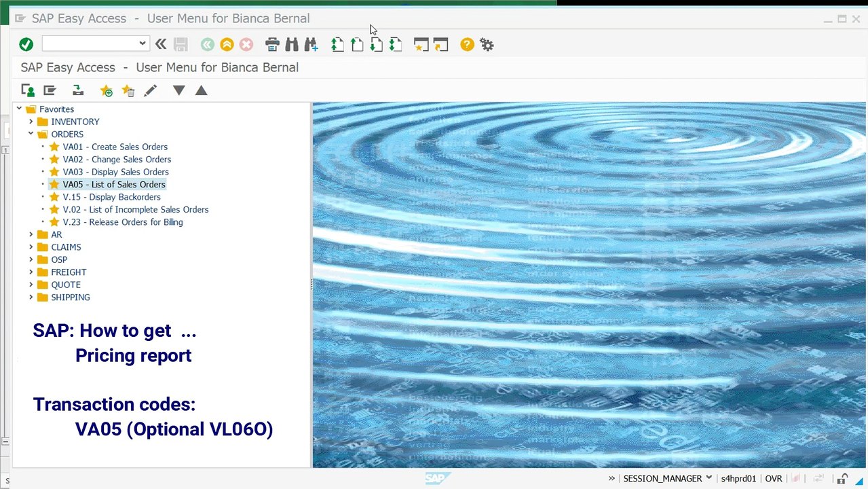Click the s4hprd01 server status field
Viewport: 868px width, 489px height.
point(738,479)
